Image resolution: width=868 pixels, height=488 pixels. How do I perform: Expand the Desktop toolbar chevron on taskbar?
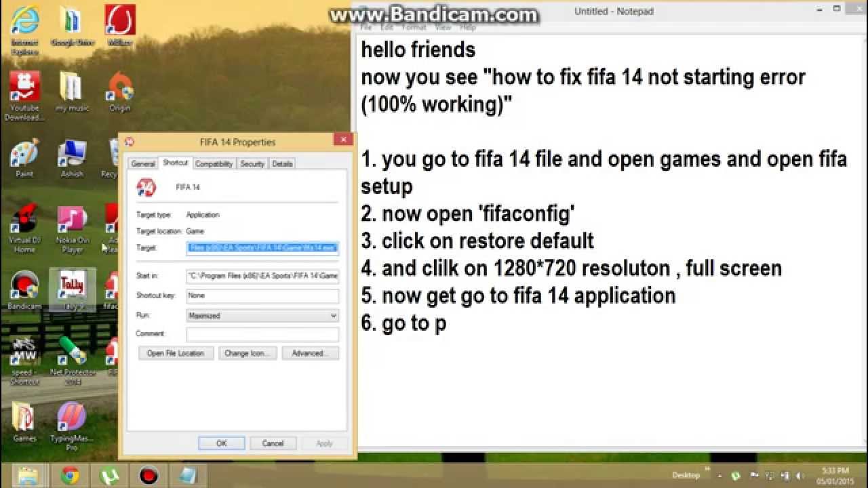click(707, 470)
